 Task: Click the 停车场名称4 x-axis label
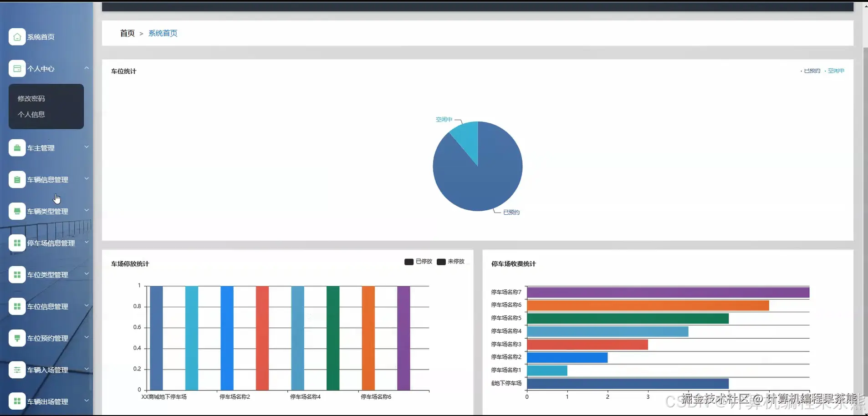click(x=306, y=397)
